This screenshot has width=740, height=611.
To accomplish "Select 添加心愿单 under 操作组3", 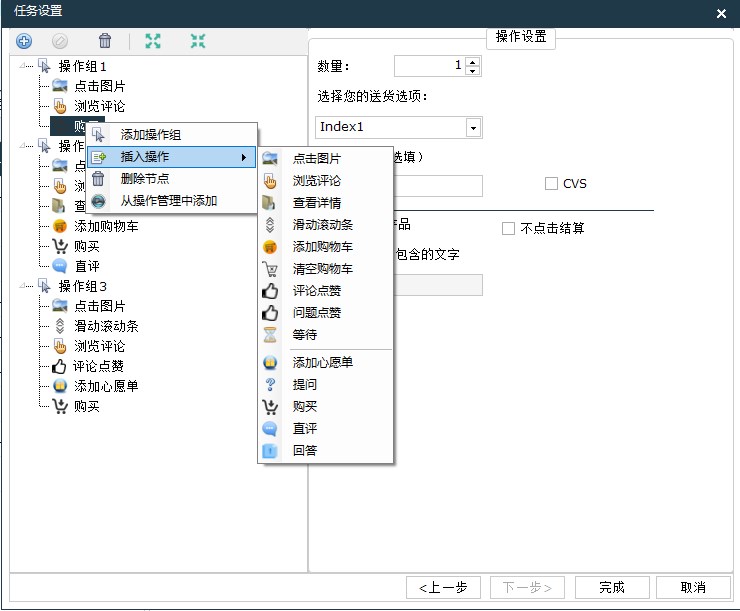I will pos(106,386).
